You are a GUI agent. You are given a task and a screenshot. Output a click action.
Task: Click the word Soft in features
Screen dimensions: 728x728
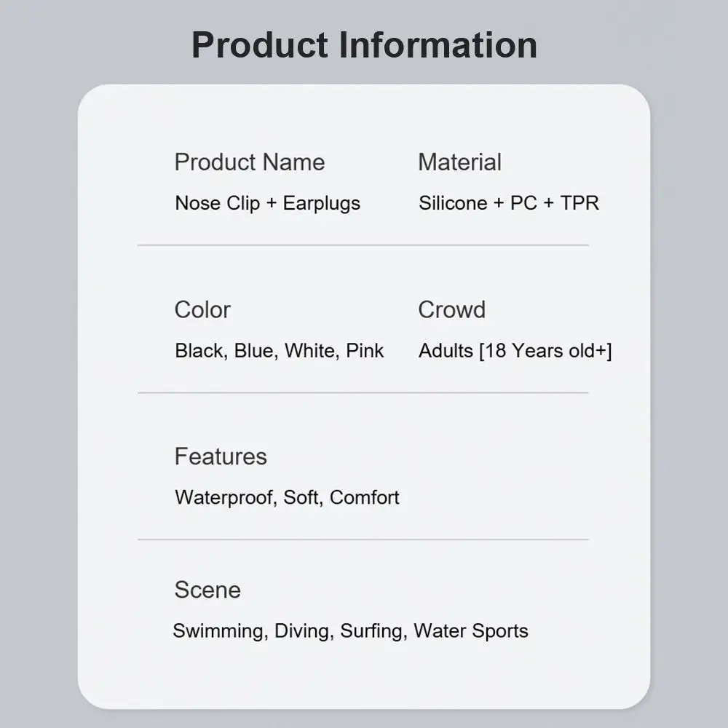pyautogui.click(x=302, y=498)
